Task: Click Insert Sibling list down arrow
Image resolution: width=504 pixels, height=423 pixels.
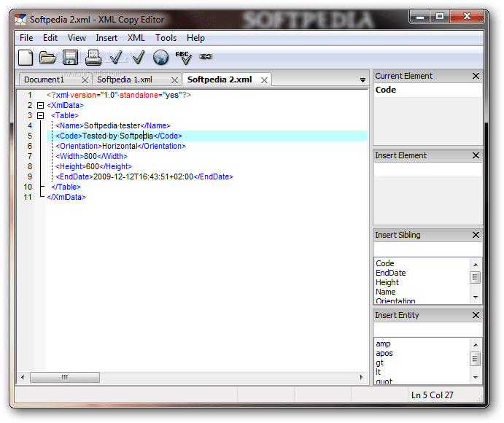Action: coord(476,298)
